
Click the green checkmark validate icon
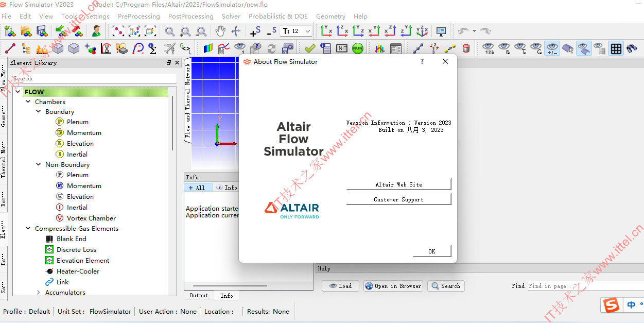pyautogui.click(x=309, y=48)
